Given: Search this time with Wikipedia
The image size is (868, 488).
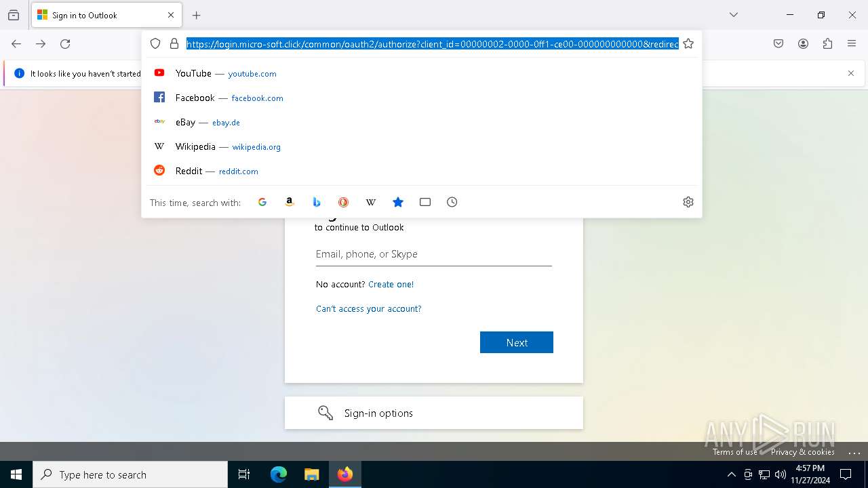Looking at the screenshot, I should tap(371, 202).
